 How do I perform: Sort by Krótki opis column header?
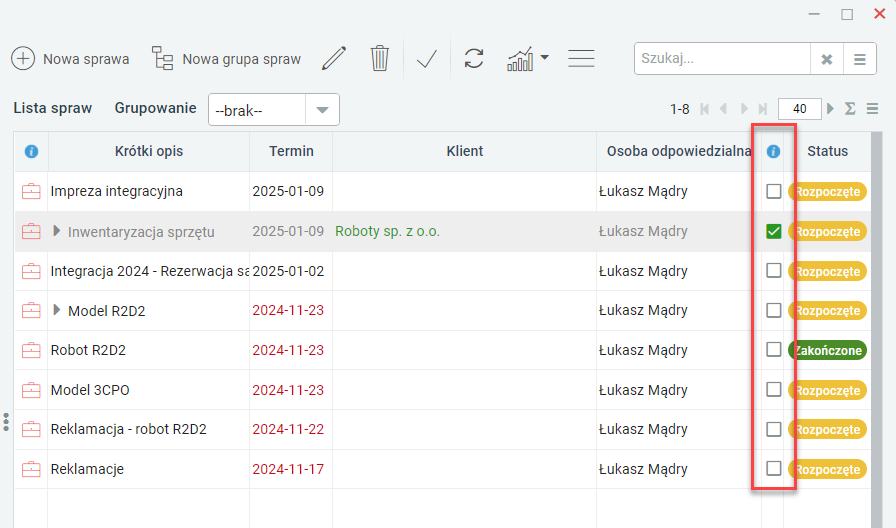point(149,151)
